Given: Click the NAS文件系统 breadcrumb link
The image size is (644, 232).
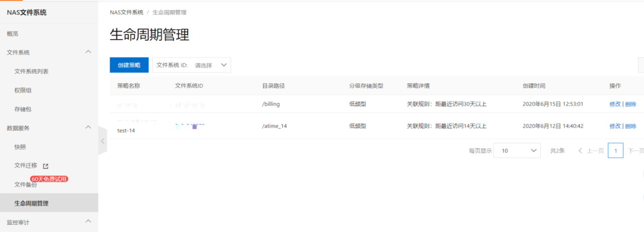Looking at the screenshot, I should 127,12.
